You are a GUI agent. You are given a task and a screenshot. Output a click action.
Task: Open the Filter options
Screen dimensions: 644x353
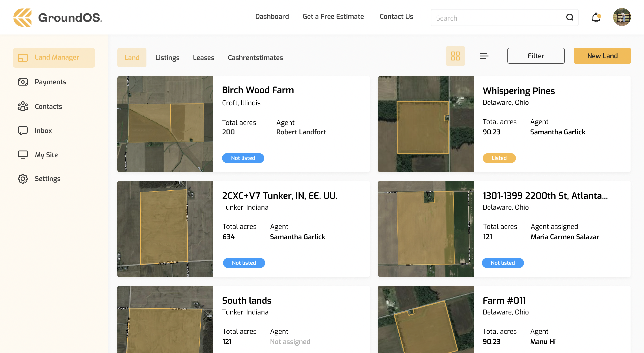pos(535,56)
